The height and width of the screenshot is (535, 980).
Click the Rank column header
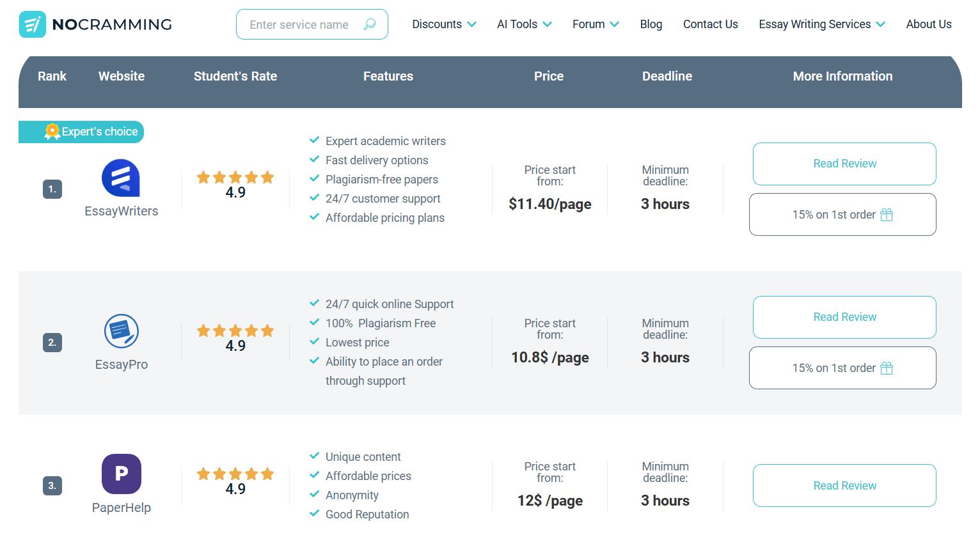click(52, 76)
